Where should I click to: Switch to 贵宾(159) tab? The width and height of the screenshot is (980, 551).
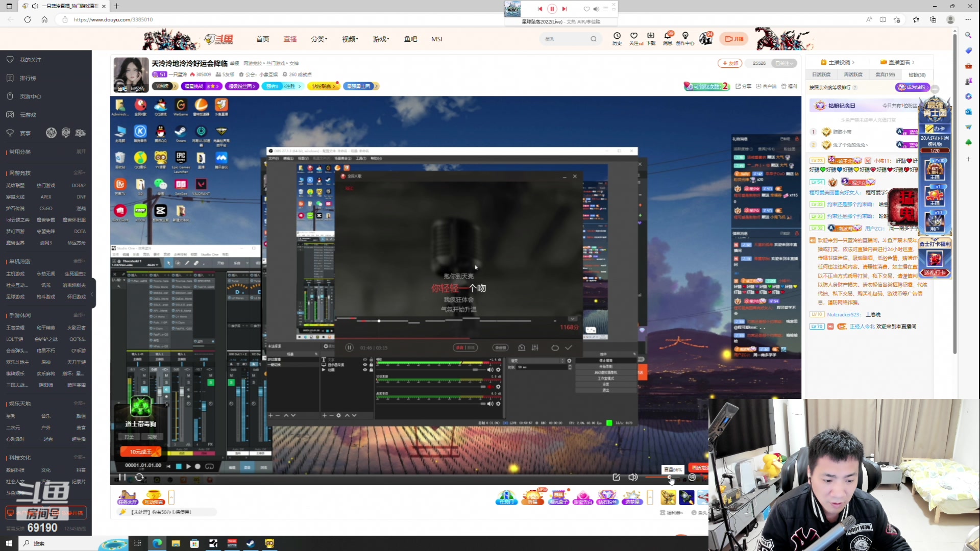pyautogui.click(x=885, y=74)
